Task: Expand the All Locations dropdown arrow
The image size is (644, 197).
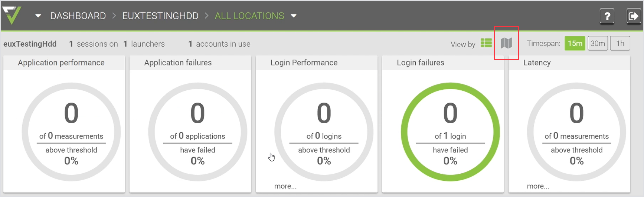Action: [x=294, y=16]
